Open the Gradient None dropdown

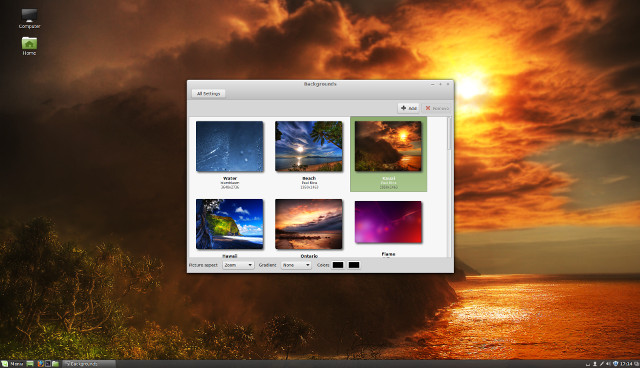click(296, 265)
